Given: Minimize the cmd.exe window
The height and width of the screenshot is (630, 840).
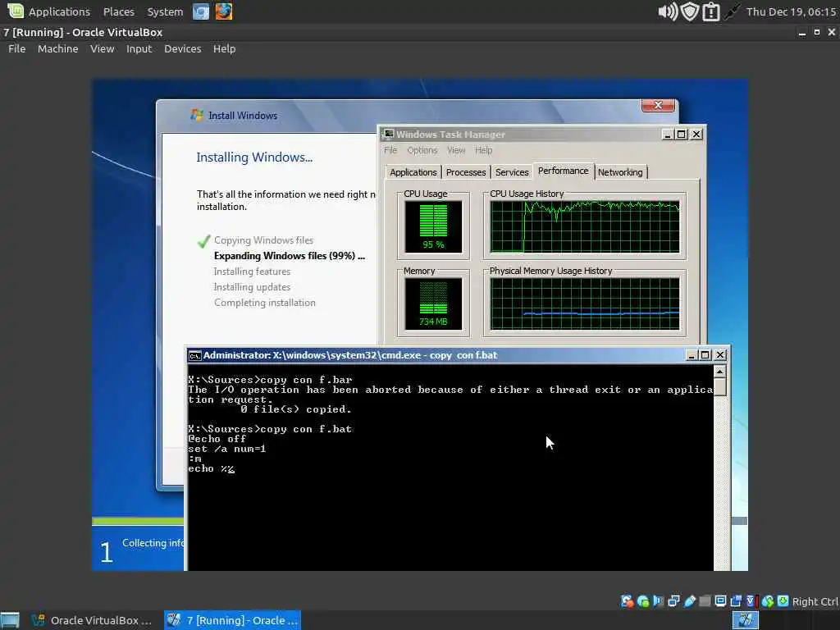Looking at the screenshot, I should click(x=691, y=355).
